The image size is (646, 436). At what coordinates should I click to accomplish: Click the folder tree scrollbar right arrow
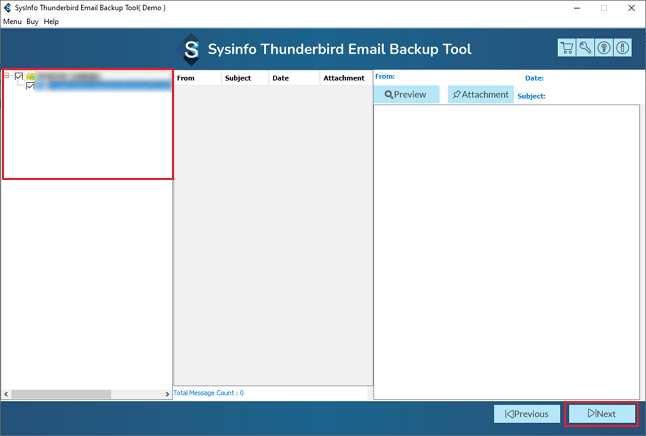click(x=167, y=395)
